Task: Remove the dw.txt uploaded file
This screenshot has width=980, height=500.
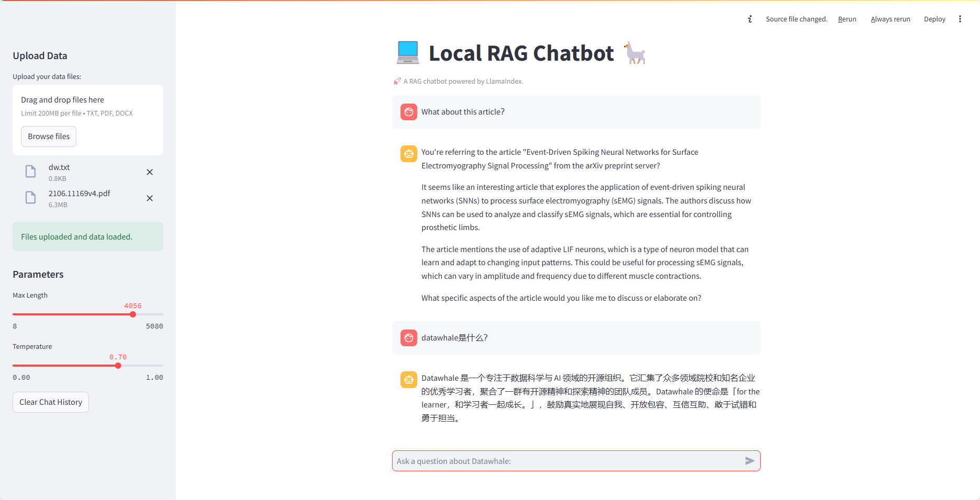Action: pos(150,172)
